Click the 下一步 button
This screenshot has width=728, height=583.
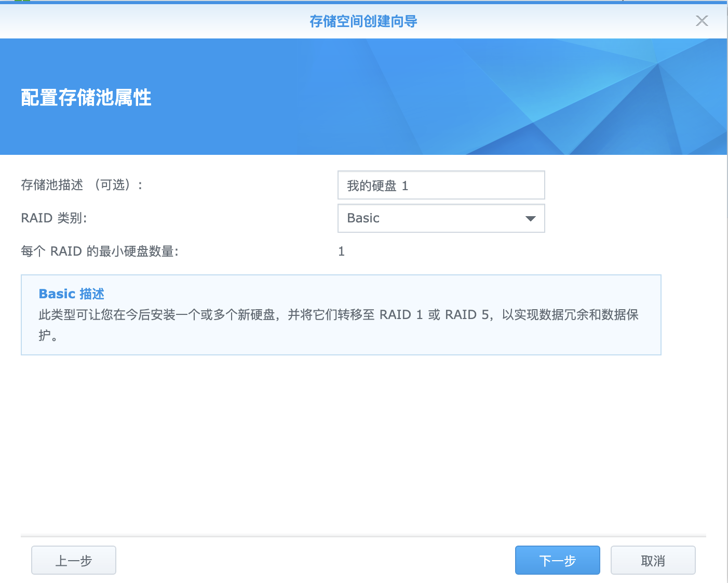click(557, 560)
